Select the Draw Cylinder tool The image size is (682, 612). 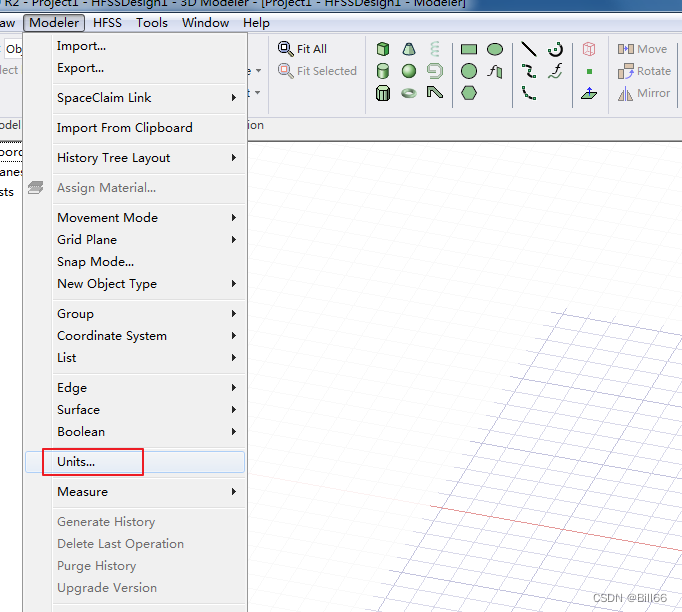[383, 71]
